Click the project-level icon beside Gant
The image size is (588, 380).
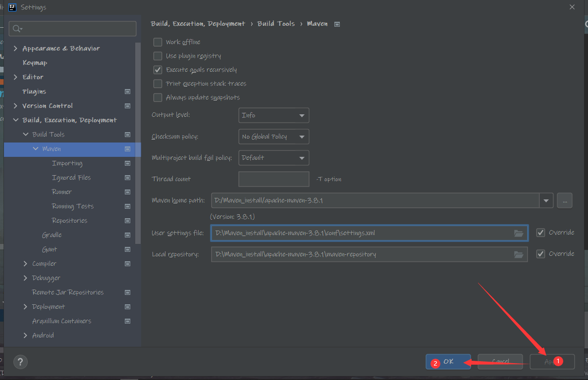(x=127, y=249)
